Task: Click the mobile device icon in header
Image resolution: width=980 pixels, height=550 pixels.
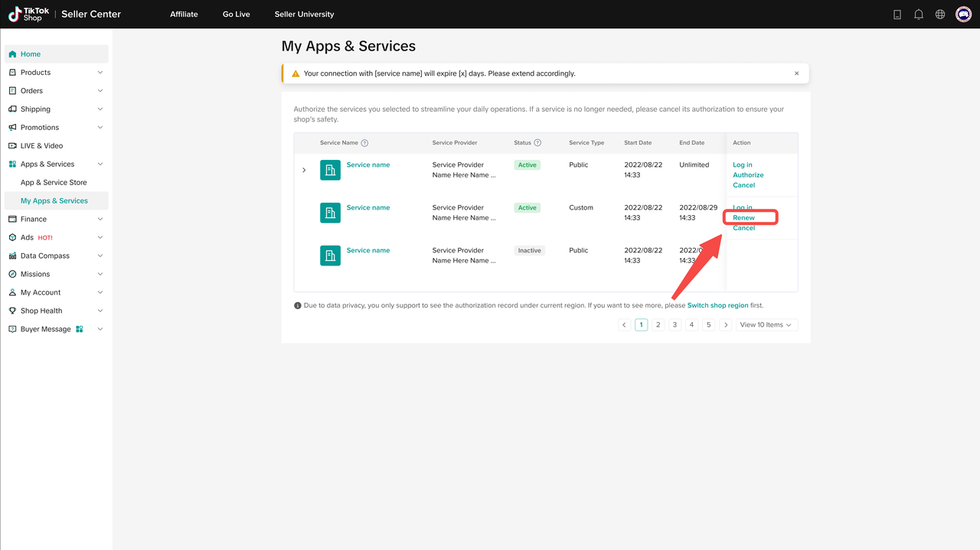Action: click(897, 15)
